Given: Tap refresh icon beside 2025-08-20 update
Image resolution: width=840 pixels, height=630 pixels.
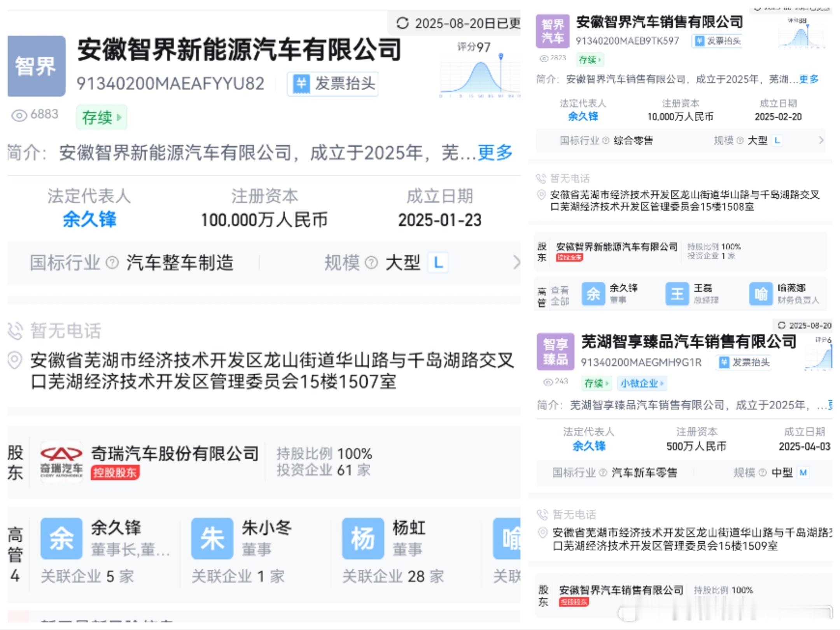Looking at the screenshot, I should point(402,23).
